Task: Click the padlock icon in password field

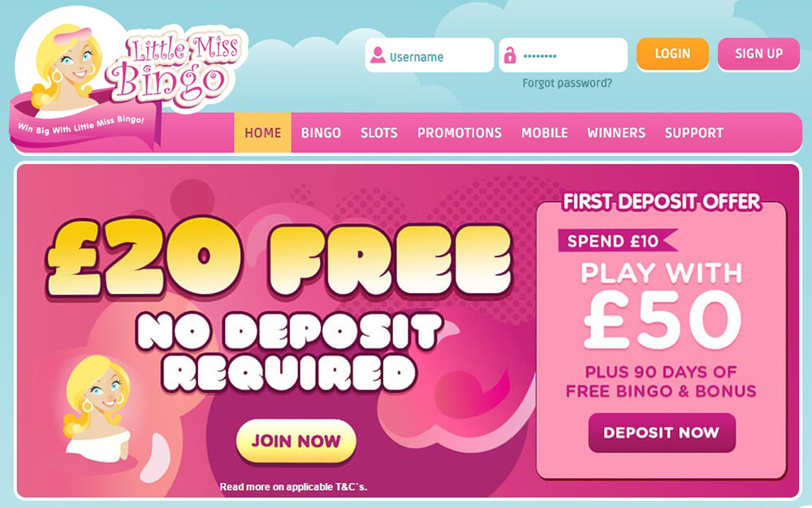Action: tap(510, 55)
